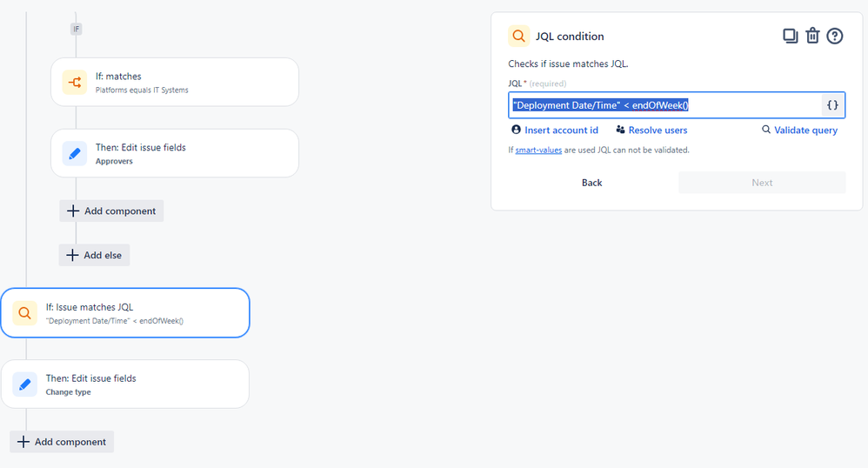This screenshot has height=468, width=868.
Task: Click the Next button
Action: (x=762, y=183)
